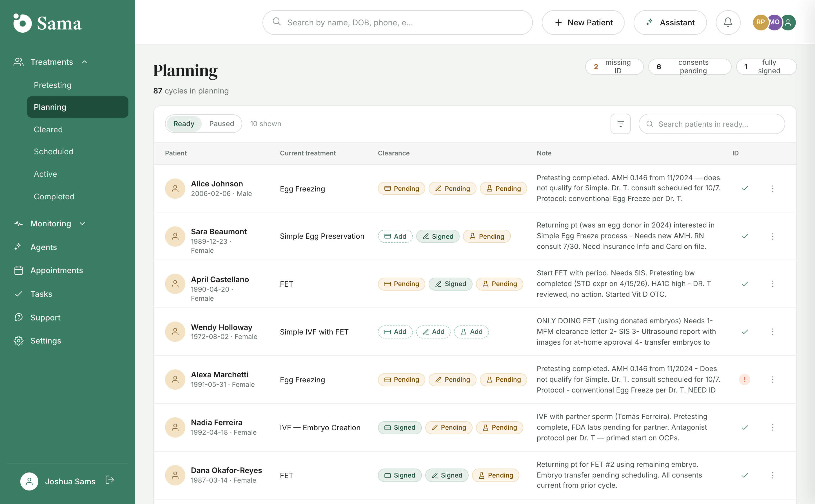Open the row menu for Wendy Holloway

point(772,332)
